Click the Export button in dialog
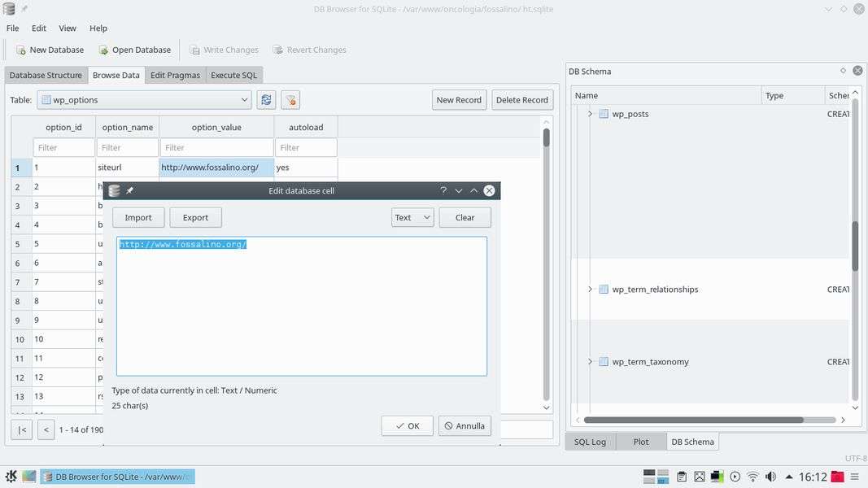Viewport: 868px width, 488px height. pyautogui.click(x=195, y=217)
